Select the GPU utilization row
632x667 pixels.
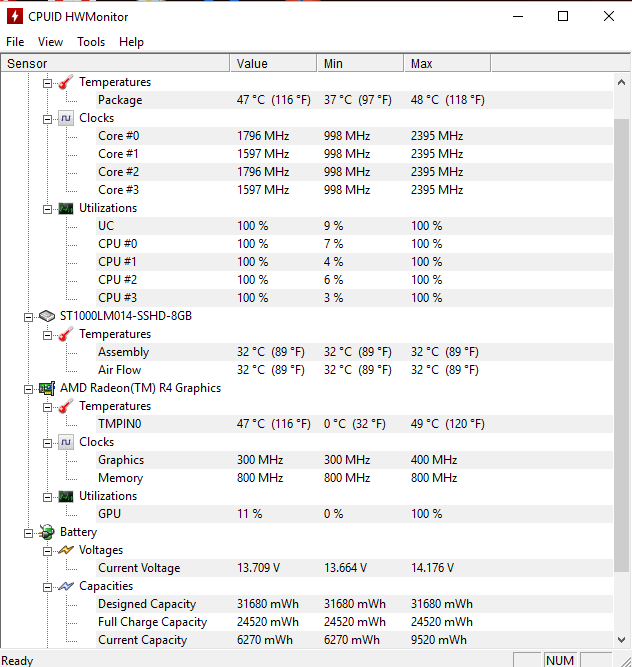tap(354, 514)
